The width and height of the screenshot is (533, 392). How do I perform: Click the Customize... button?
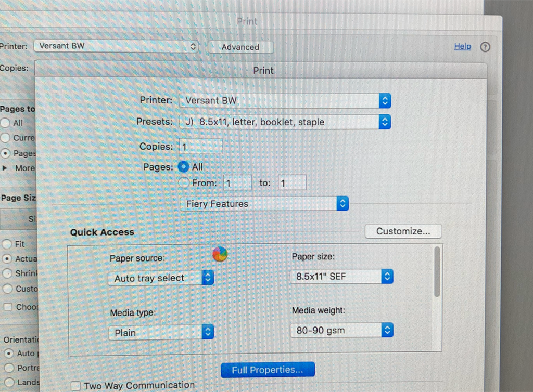403,231
